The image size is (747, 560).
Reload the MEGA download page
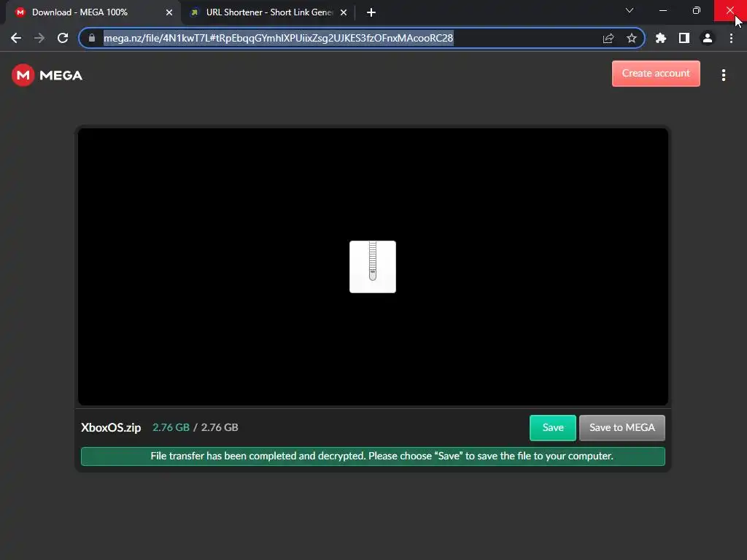[x=63, y=38]
